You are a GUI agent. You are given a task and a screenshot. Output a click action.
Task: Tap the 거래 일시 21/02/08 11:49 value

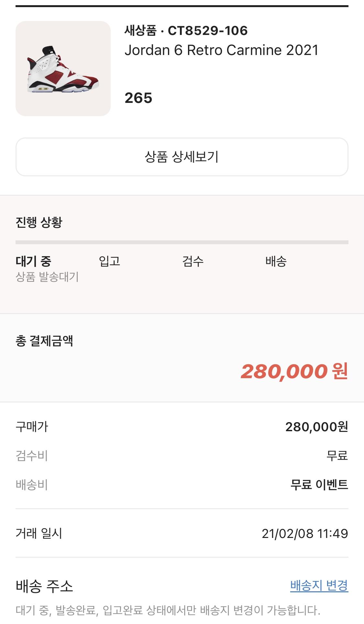coord(305,533)
